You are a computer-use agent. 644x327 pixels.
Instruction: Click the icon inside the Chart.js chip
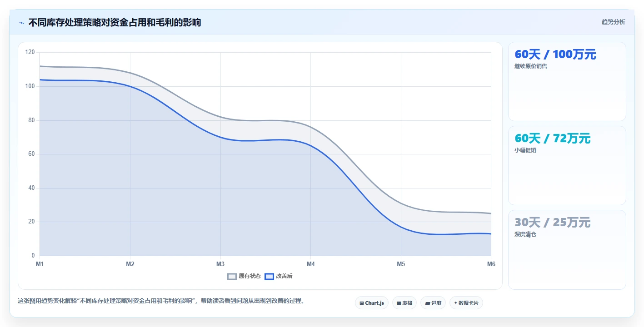[x=361, y=303]
